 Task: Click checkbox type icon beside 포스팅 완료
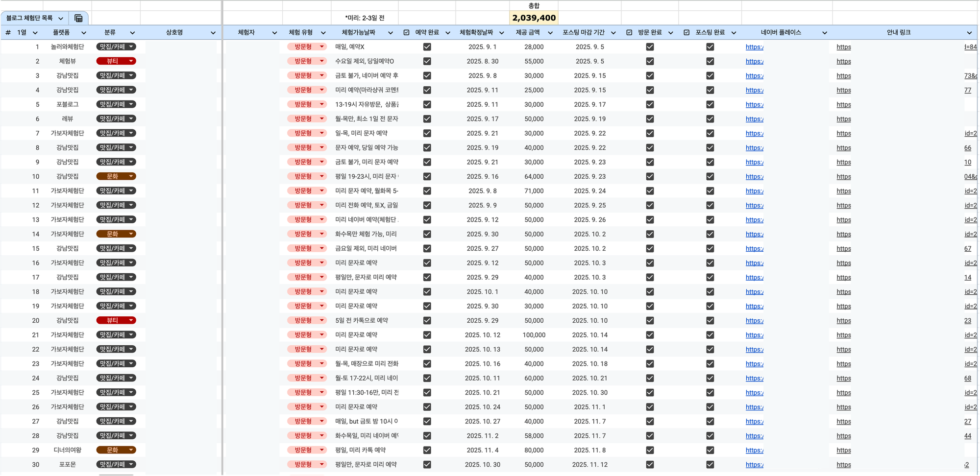click(x=686, y=32)
